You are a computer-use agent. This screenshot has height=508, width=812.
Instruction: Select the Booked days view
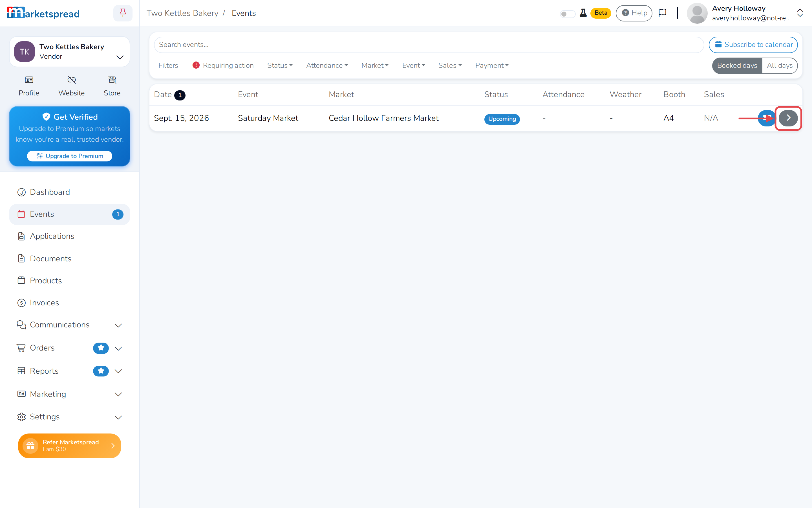point(737,65)
